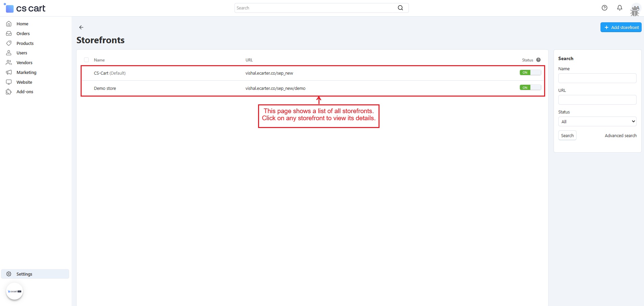Click the magnifier icon in top search bar
This screenshot has width=644, height=306.
(400, 8)
